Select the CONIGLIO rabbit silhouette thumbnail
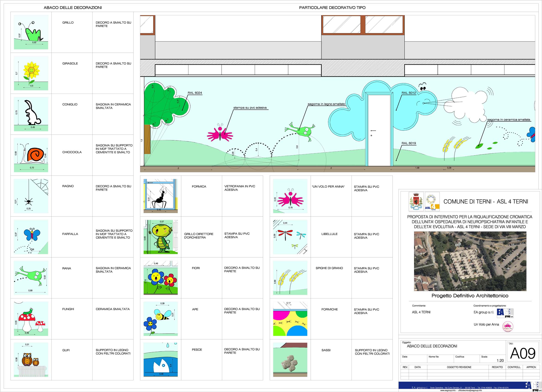This screenshot has height=392, width=542. (31, 114)
